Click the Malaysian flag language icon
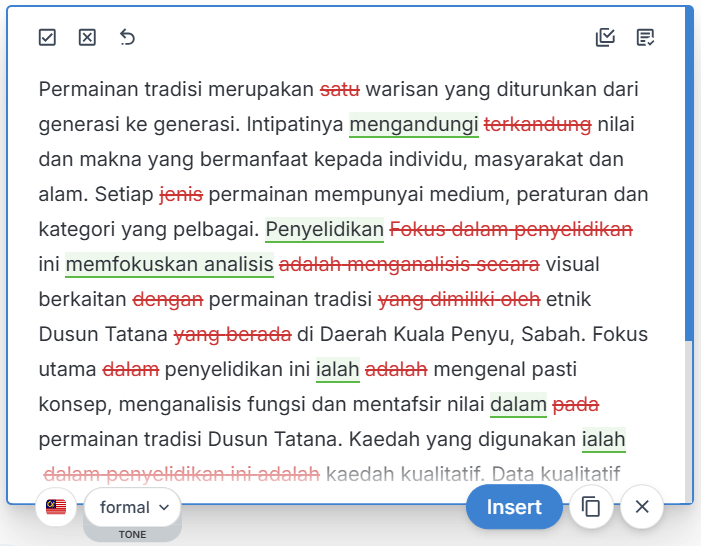This screenshot has height=546, width=701. (56, 507)
